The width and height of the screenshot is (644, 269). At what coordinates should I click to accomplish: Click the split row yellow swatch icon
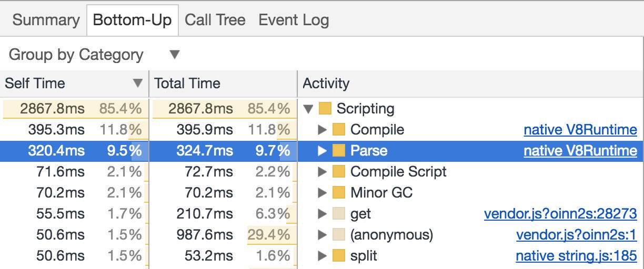pos(339,256)
